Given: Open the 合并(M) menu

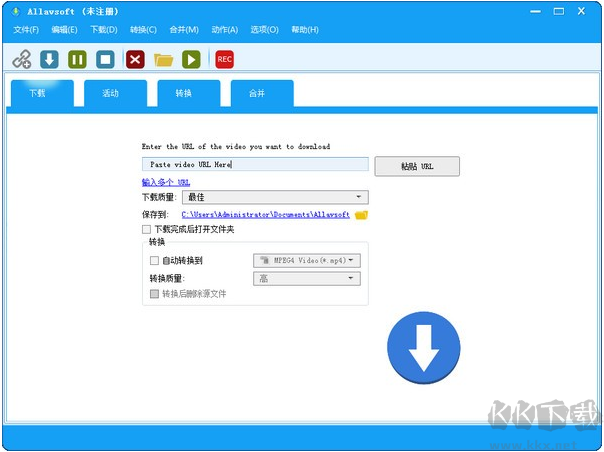Looking at the screenshot, I should point(184,30).
